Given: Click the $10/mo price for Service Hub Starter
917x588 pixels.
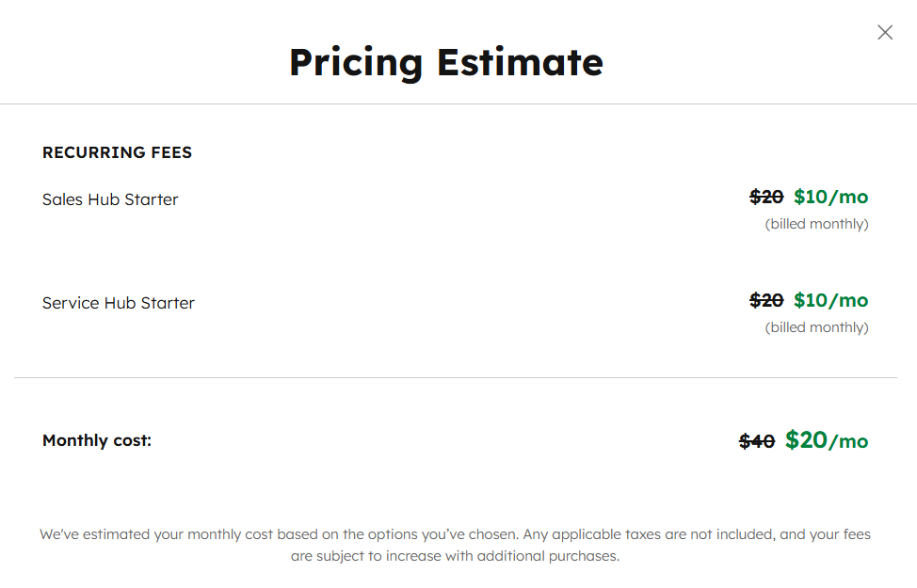Looking at the screenshot, I should pyautogui.click(x=830, y=299).
